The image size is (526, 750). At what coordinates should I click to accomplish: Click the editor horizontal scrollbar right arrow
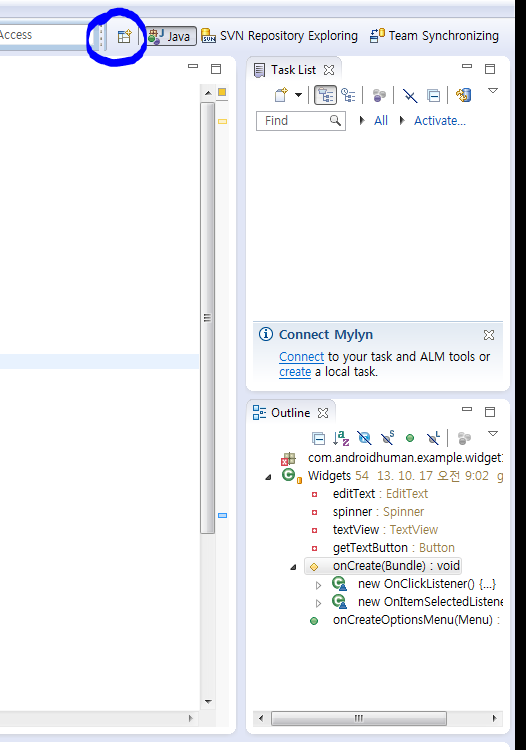(x=191, y=718)
